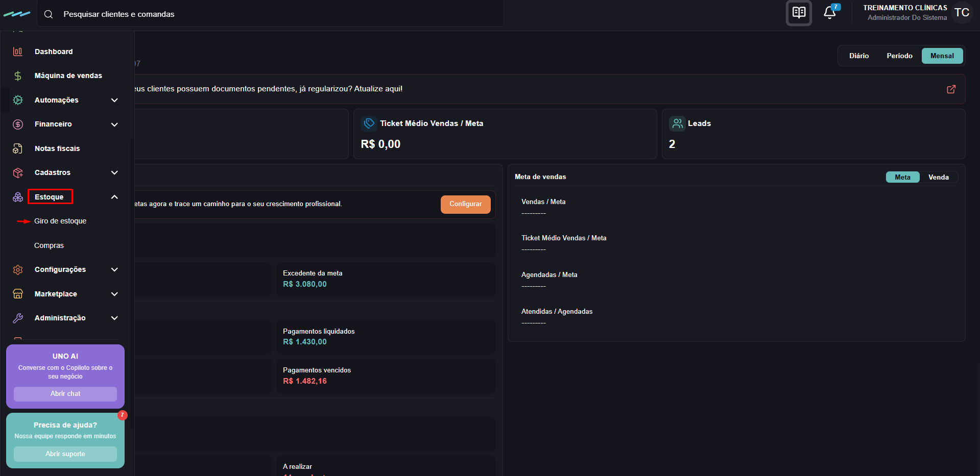Click the Notas fiscais document icon
Screen dimensions: 980x476
[x=18, y=148]
